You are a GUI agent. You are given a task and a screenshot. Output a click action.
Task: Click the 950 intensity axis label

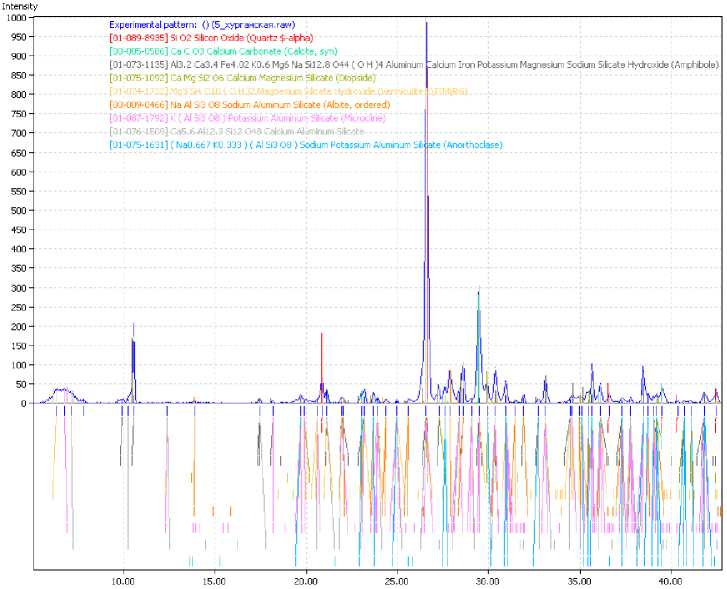pos(19,37)
